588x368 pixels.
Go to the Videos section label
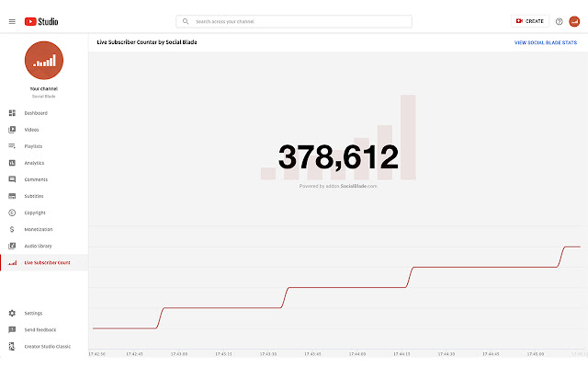tap(31, 130)
